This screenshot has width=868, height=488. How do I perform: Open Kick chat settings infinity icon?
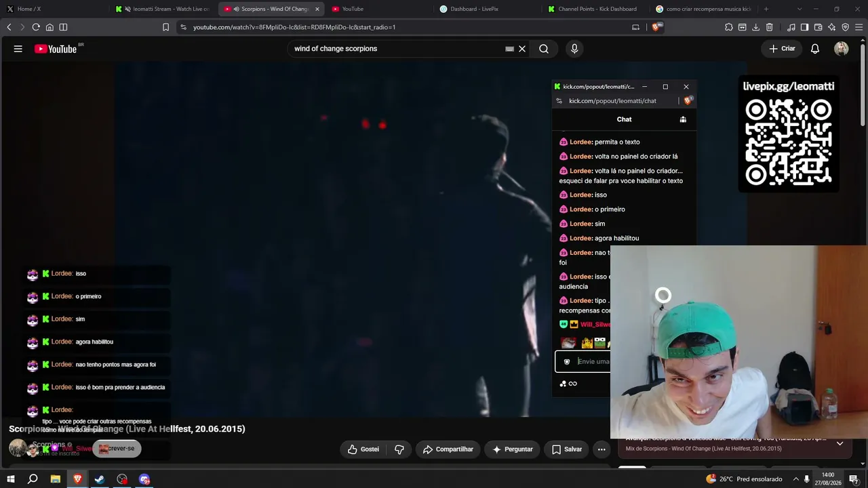click(x=573, y=384)
